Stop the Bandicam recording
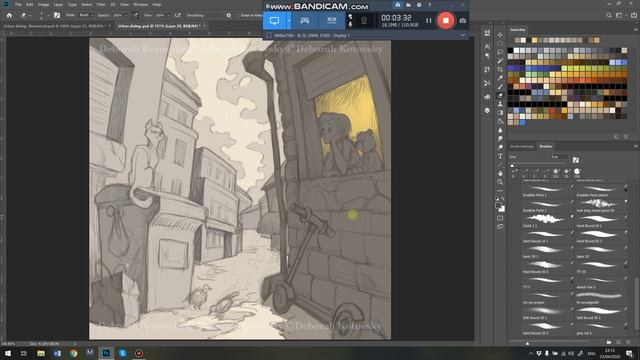640x360 pixels. pyautogui.click(x=445, y=20)
